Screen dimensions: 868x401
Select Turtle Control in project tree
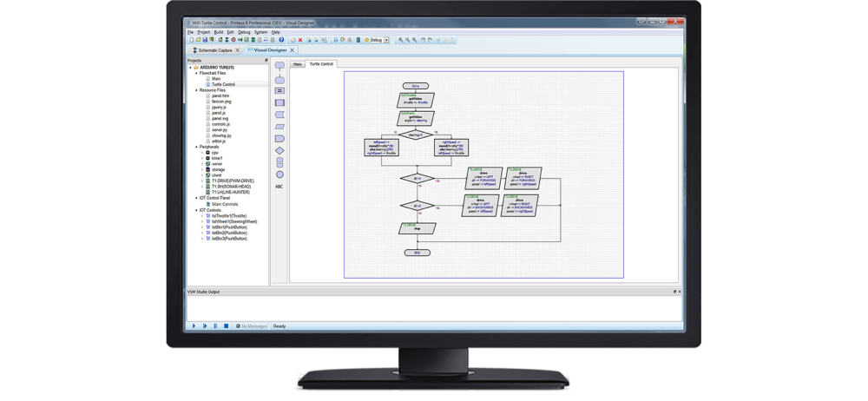tap(223, 85)
